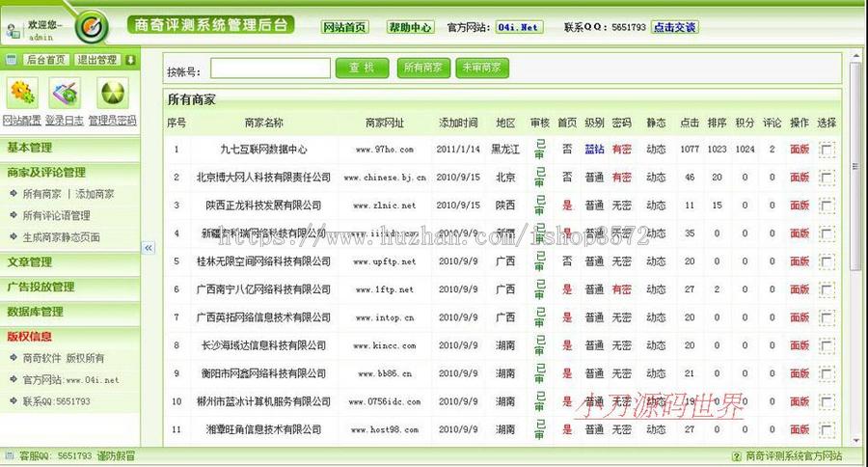Select the checkbox for 长沙海域达信息科技有限公司

[x=826, y=345]
